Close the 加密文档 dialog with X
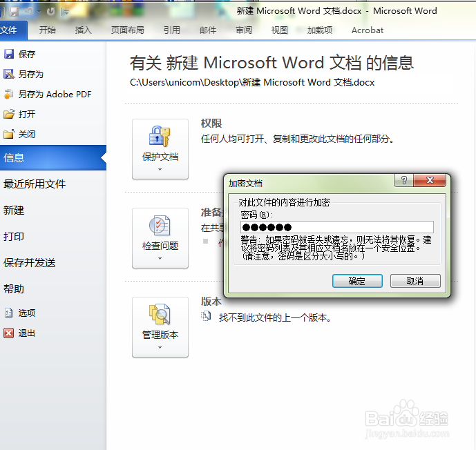Image resolution: width=476 pixels, height=450 pixels. pyautogui.click(x=430, y=180)
